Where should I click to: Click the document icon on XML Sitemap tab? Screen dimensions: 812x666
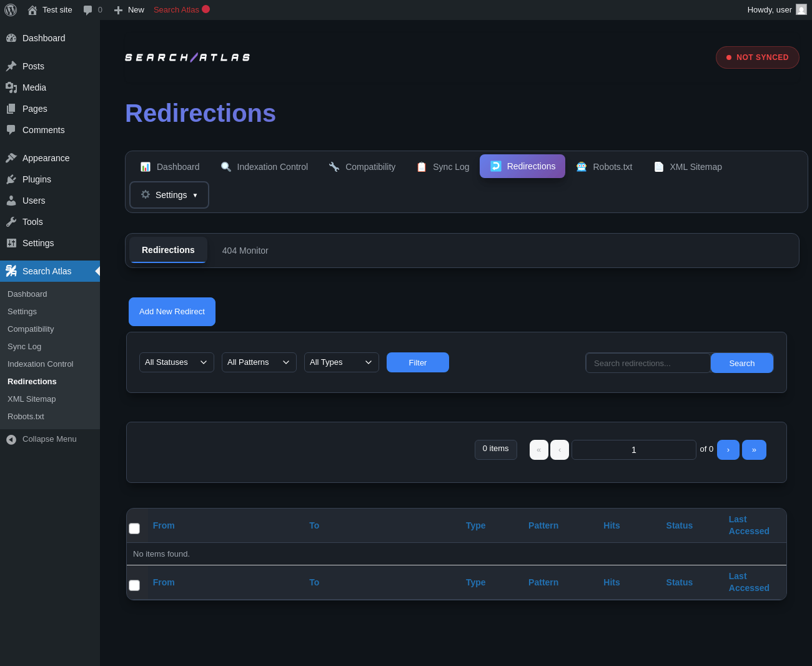click(659, 167)
